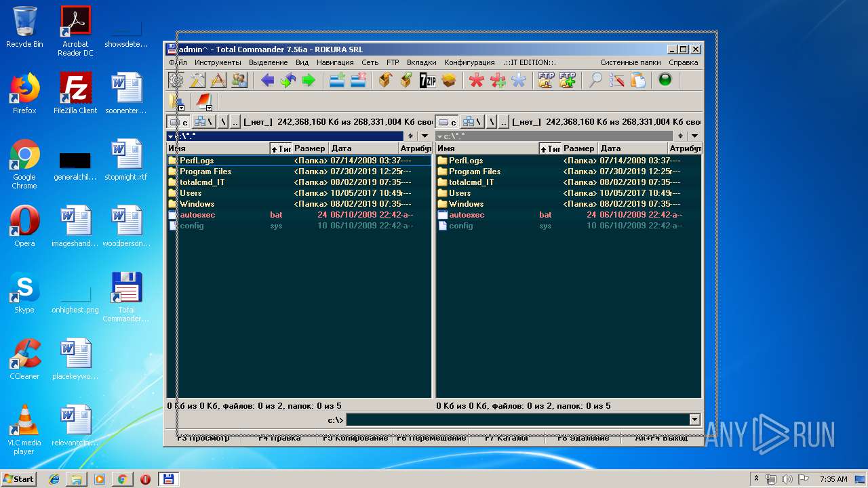Open network neighborhood button in left drive bar
Image resolution: width=868 pixels, height=488 pixels.
(x=204, y=122)
